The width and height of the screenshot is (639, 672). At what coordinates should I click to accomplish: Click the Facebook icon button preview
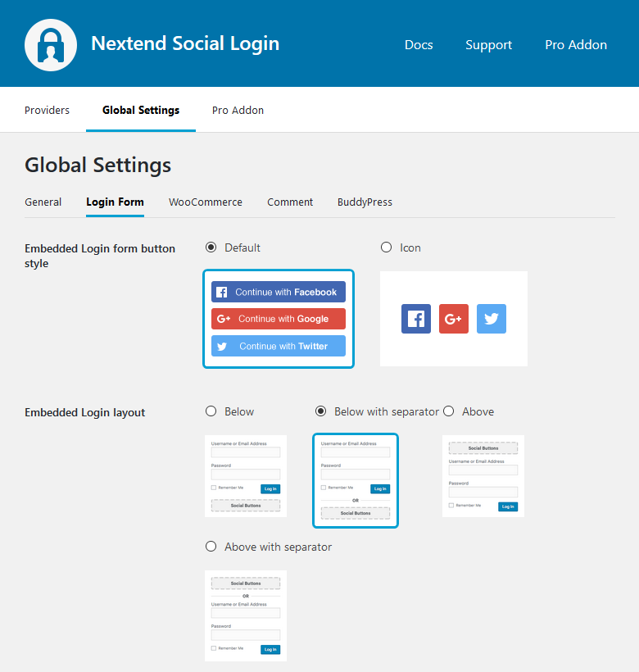[416, 319]
